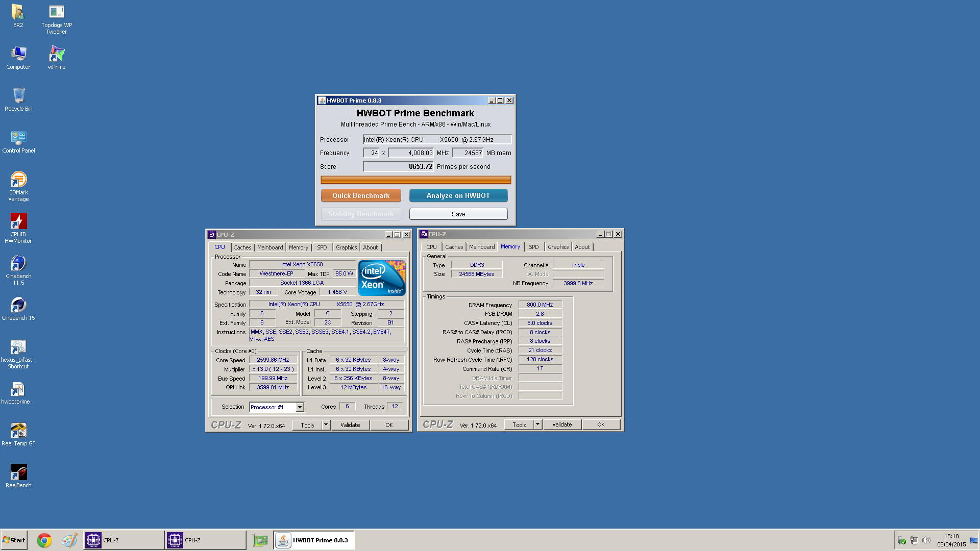Open the Computer desktop icon
980x551 pixels.
point(18,58)
